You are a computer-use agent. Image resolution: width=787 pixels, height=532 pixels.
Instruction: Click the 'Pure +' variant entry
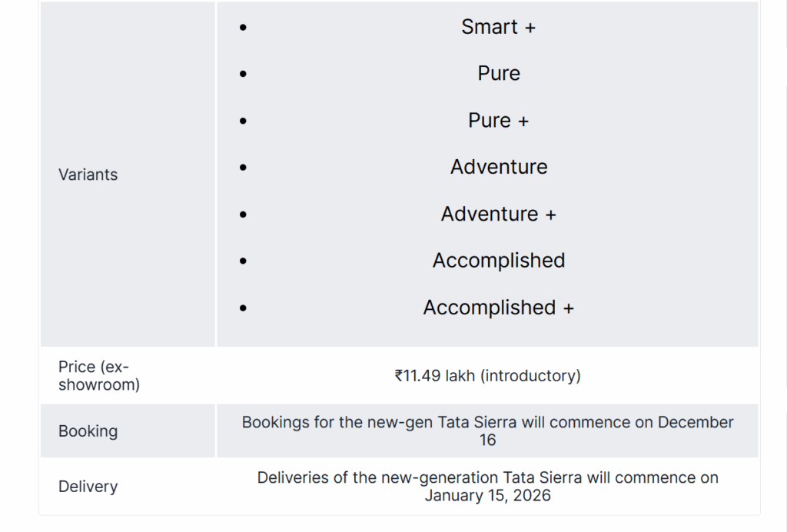point(498,121)
